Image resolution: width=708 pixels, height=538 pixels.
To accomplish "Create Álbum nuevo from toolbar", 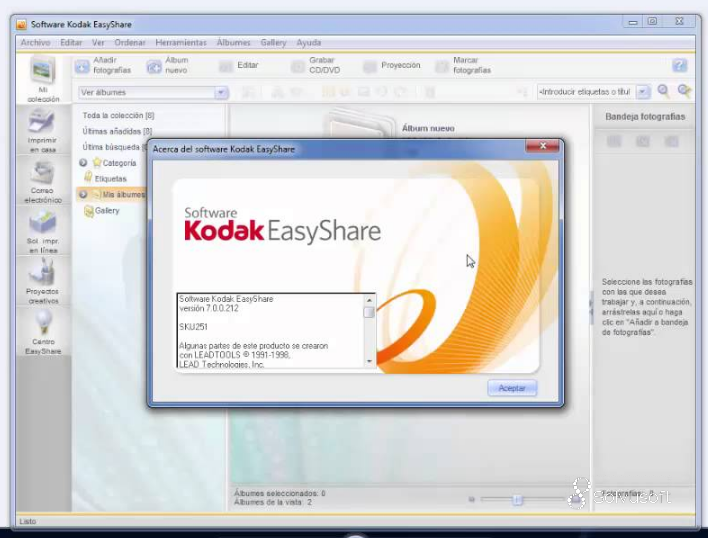I will pyautogui.click(x=168, y=65).
